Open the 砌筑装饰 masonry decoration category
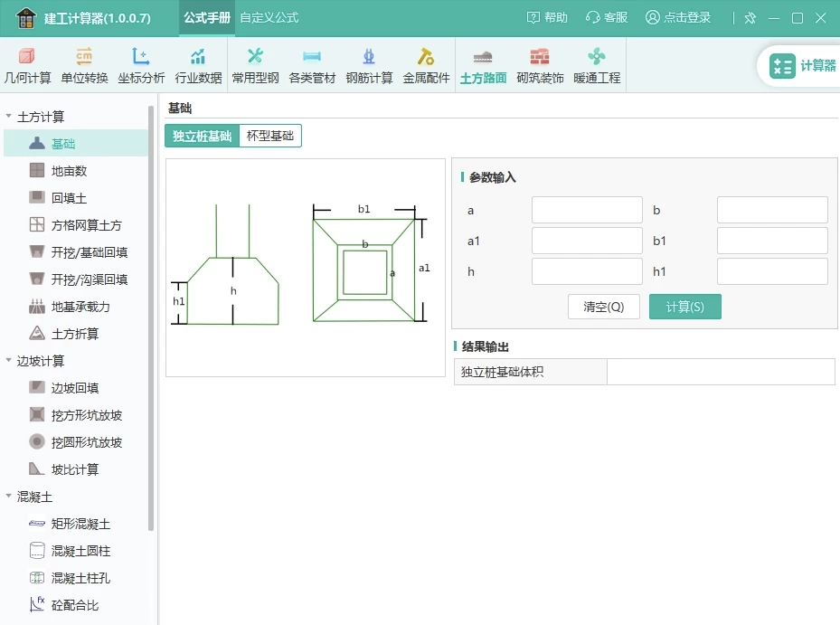840x625 pixels. [x=540, y=65]
